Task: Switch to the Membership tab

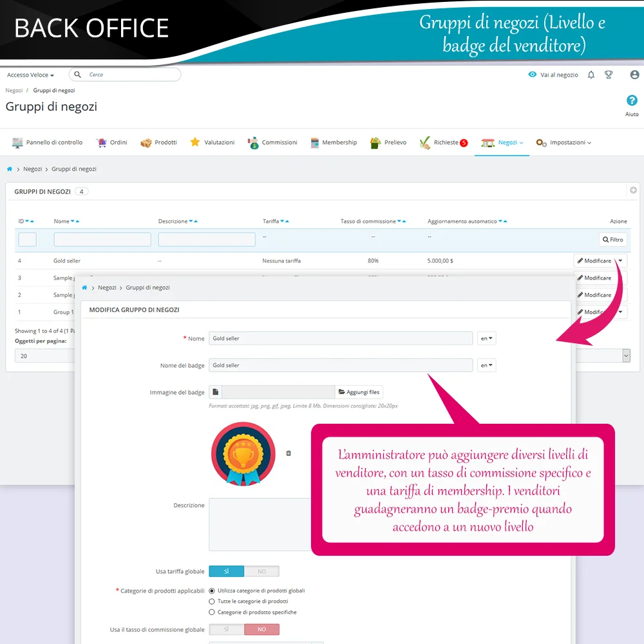Action: (334, 142)
